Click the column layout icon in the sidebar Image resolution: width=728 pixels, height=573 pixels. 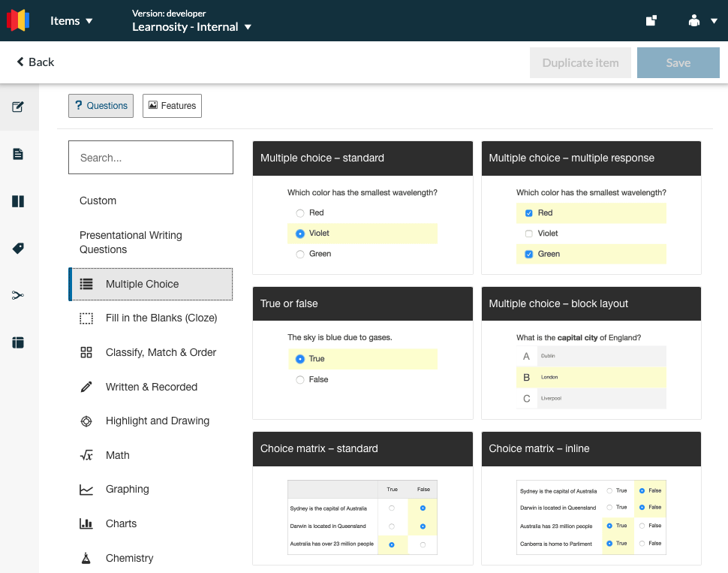[19, 201]
